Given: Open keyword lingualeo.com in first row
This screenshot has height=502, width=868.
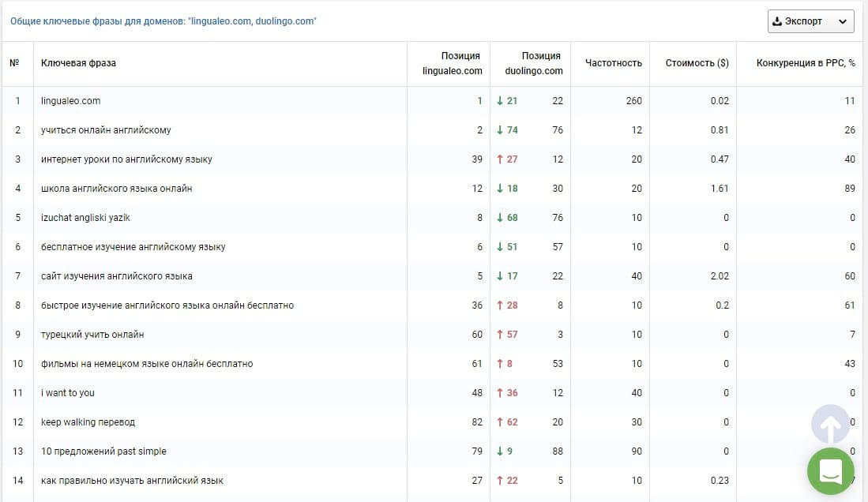Looking at the screenshot, I should pyautogui.click(x=71, y=101).
